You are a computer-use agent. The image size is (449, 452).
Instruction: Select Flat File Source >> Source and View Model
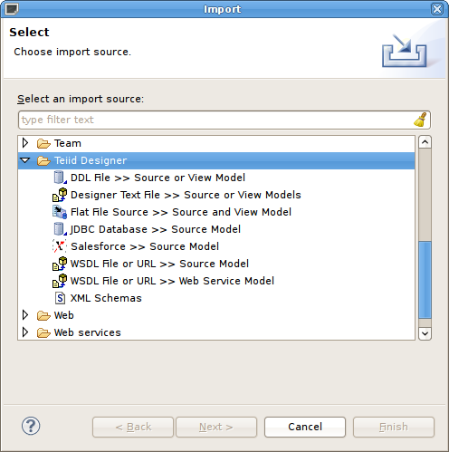181,212
